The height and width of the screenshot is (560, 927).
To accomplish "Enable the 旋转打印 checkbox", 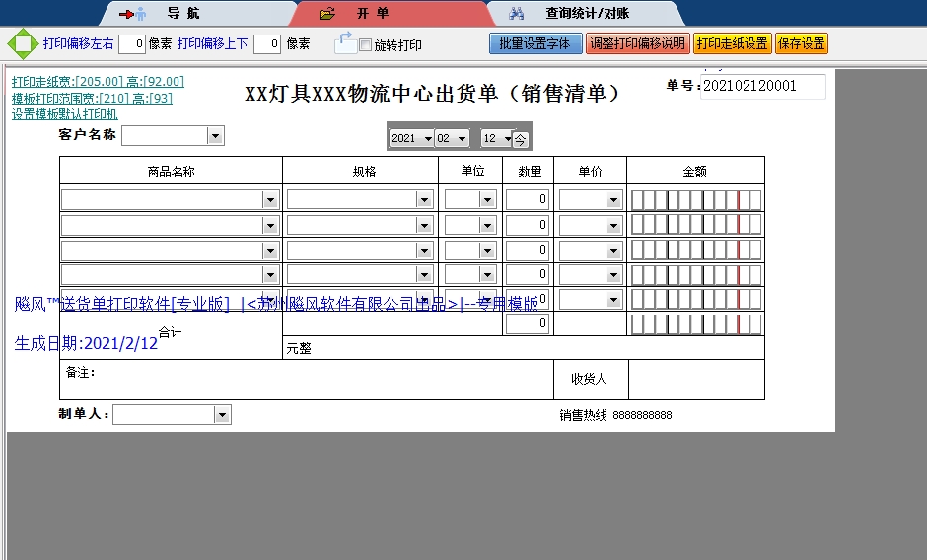I will 366,45.
